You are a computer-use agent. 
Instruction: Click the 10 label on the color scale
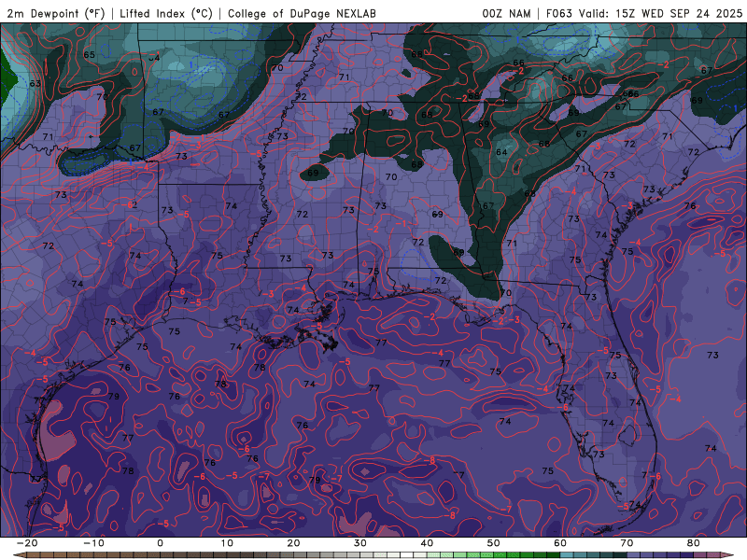click(227, 543)
